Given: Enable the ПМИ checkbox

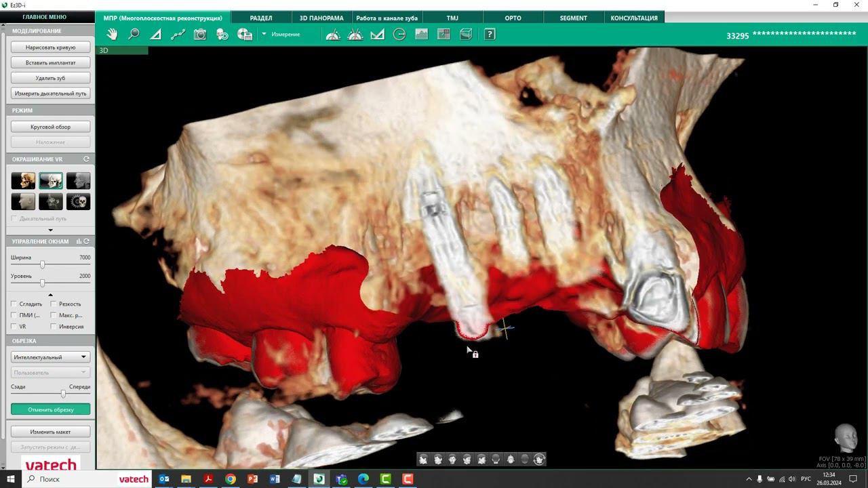Looking at the screenshot, I should point(14,315).
